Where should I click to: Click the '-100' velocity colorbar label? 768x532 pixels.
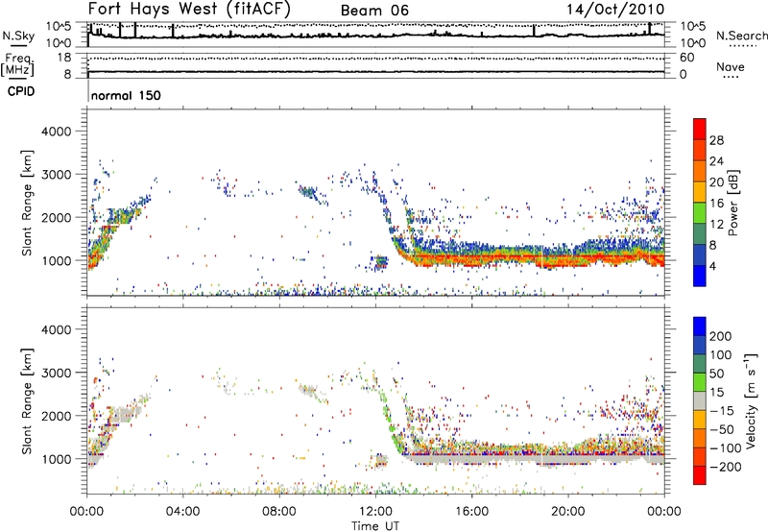[x=726, y=448]
